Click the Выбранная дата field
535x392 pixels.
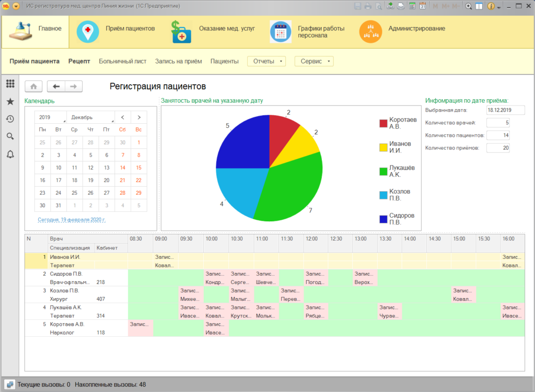pos(505,110)
